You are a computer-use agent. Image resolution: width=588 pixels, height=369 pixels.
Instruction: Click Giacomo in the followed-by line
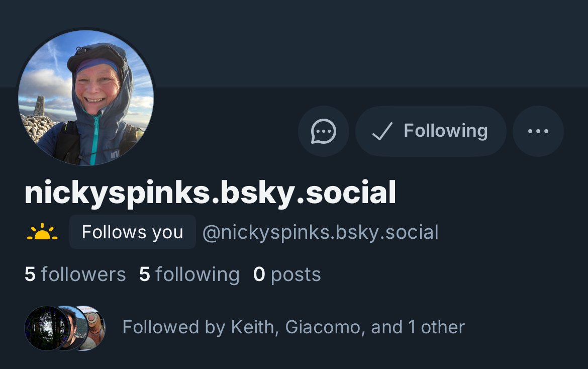[323, 327]
